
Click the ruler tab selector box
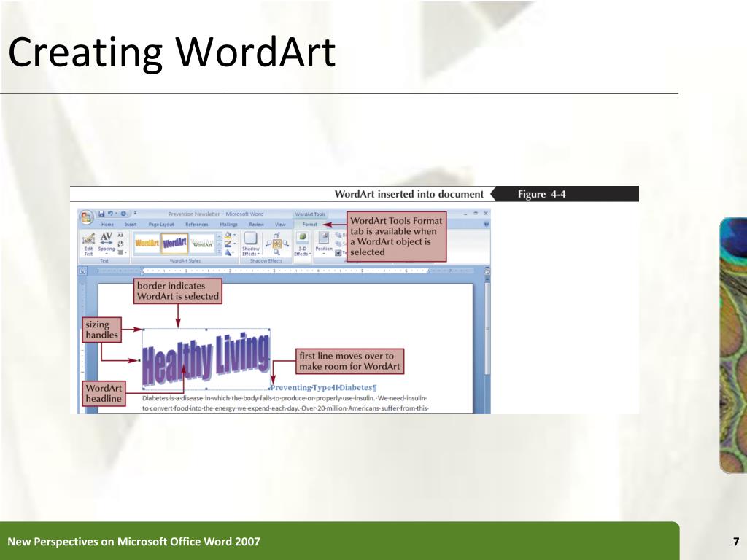[x=82, y=271]
